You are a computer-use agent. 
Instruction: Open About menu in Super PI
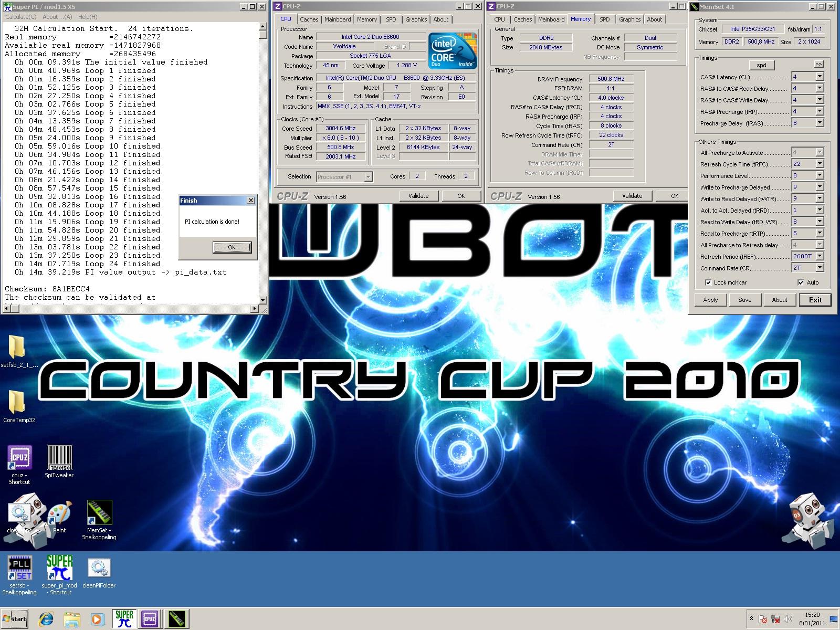click(57, 17)
